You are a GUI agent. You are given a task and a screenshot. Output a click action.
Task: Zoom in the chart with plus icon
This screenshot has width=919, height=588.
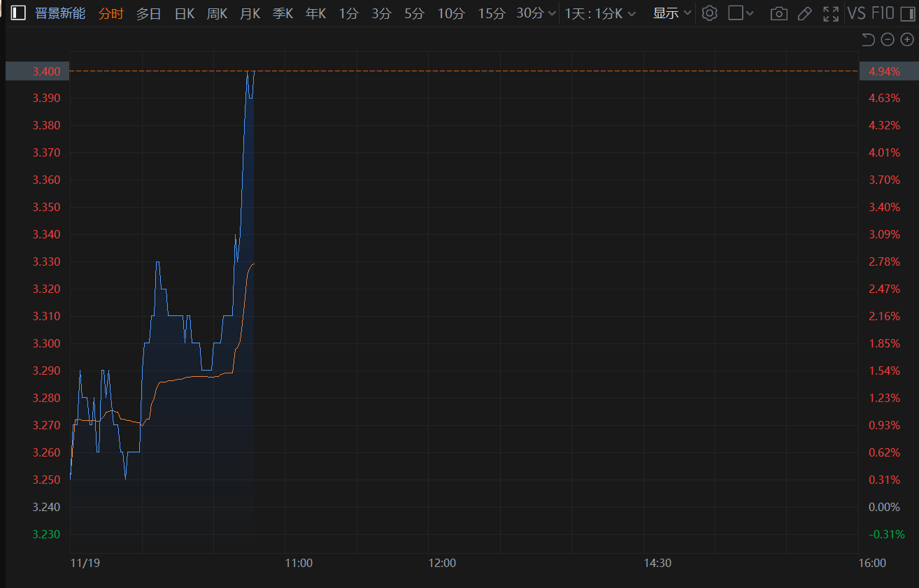pos(907,40)
